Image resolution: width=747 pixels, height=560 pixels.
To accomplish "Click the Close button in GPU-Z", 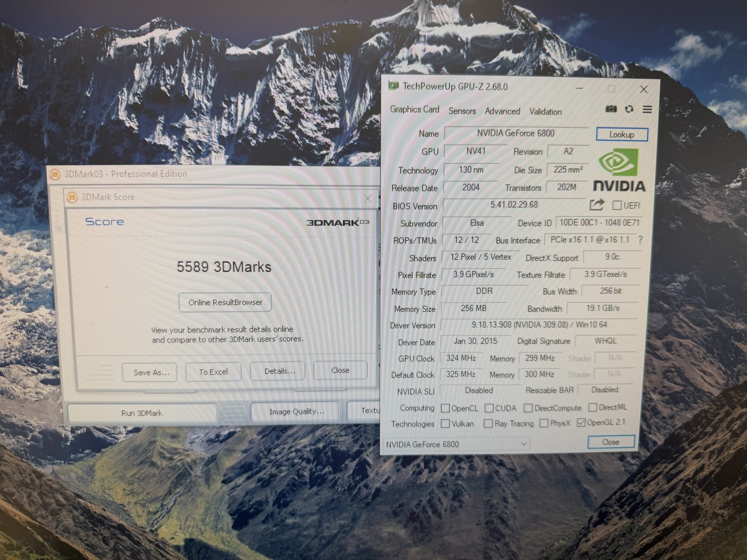I will click(610, 442).
